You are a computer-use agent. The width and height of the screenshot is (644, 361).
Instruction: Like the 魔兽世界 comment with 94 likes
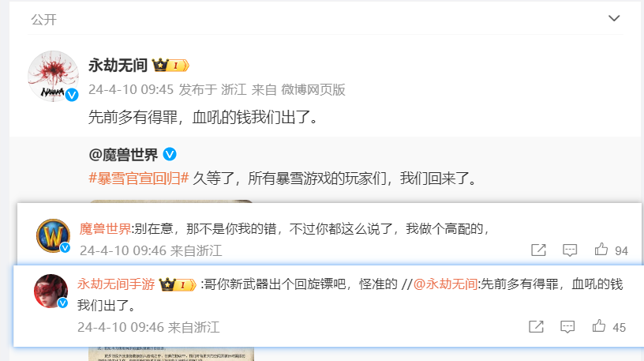tap(601, 249)
